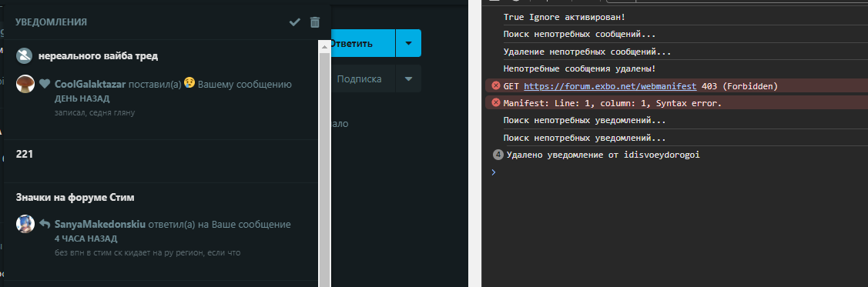
Task: Mark all notifications as read checkmark
Action: click(x=294, y=22)
